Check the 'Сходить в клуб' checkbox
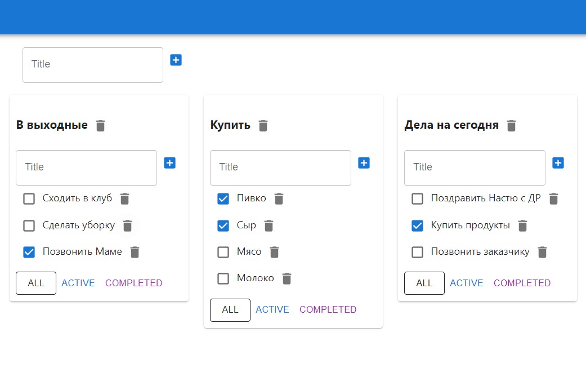586x392 pixels. tap(29, 199)
